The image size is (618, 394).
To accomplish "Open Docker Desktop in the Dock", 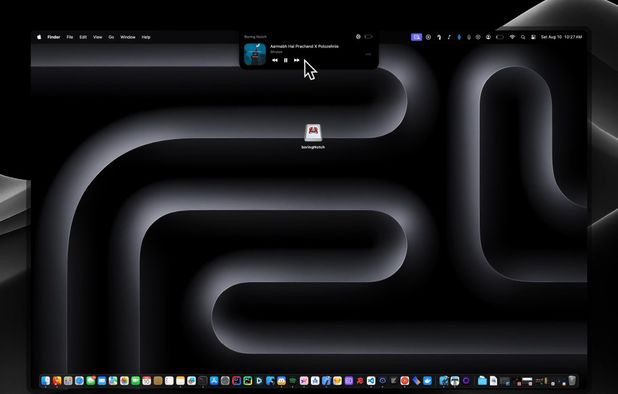I will coord(427,381).
